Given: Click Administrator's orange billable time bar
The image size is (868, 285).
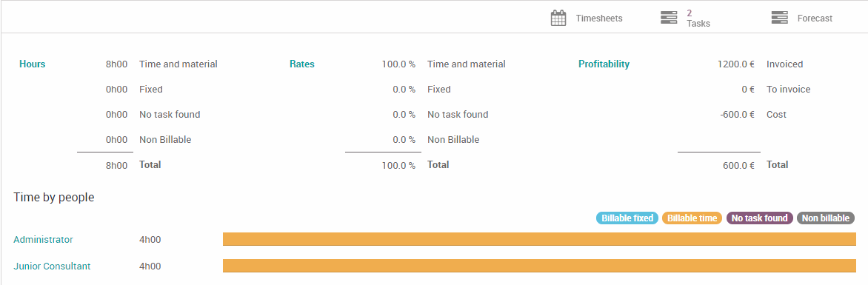Looking at the screenshot, I should (x=539, y=239).
